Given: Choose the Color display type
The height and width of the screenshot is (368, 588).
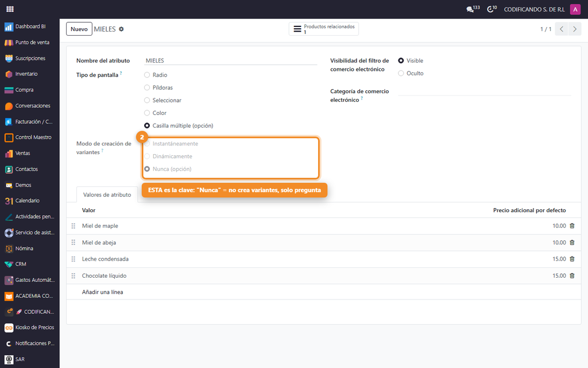Looking at the screenshot, I should pos(147,113).
